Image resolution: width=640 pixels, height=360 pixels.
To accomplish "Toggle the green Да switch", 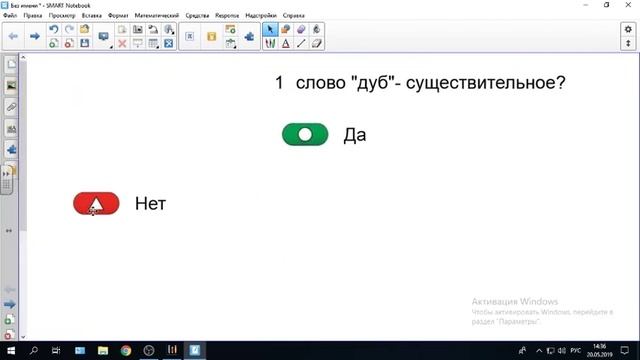I will click(x=305, y=134).
